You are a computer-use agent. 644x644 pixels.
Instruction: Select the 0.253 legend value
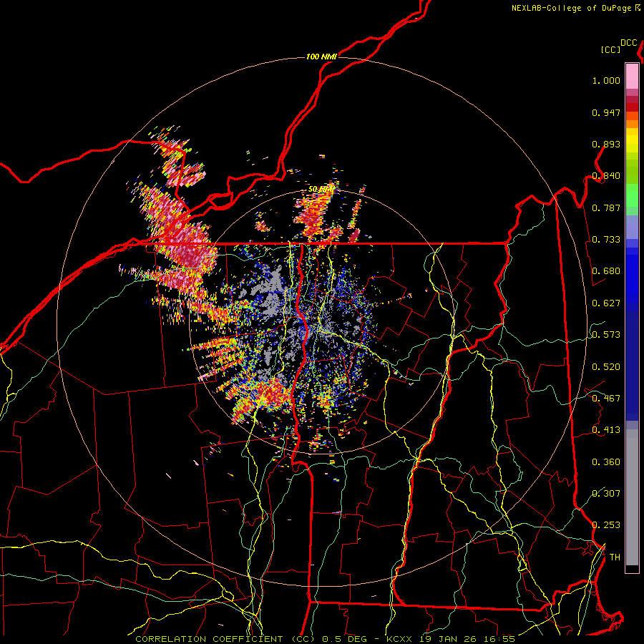(606, 525)
